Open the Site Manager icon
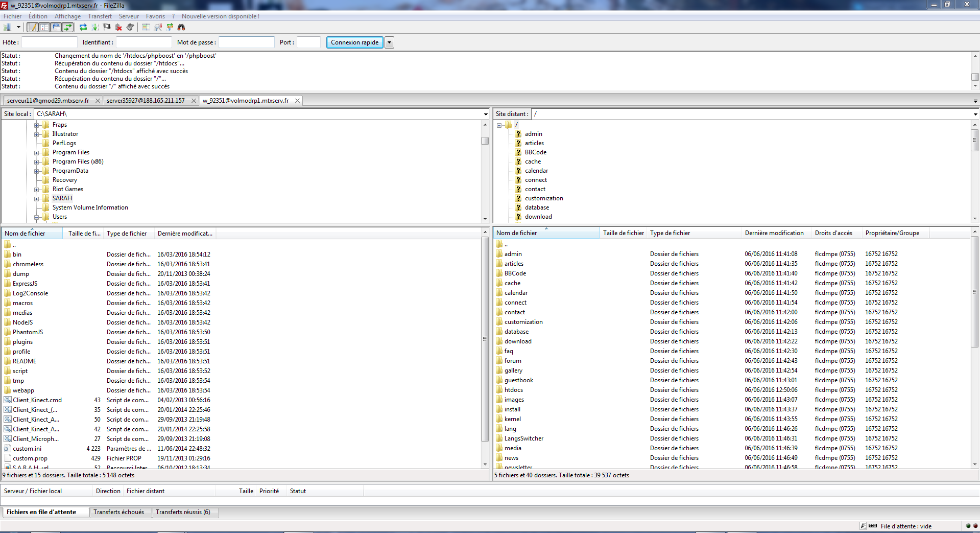980x533 pixels. point(7,27)
